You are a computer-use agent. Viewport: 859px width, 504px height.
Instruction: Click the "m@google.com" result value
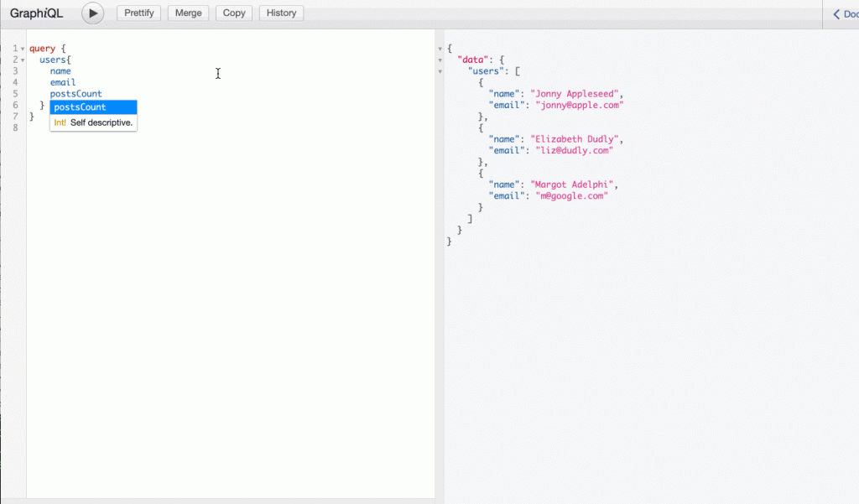pyautogui.click(x=571, y=196)
